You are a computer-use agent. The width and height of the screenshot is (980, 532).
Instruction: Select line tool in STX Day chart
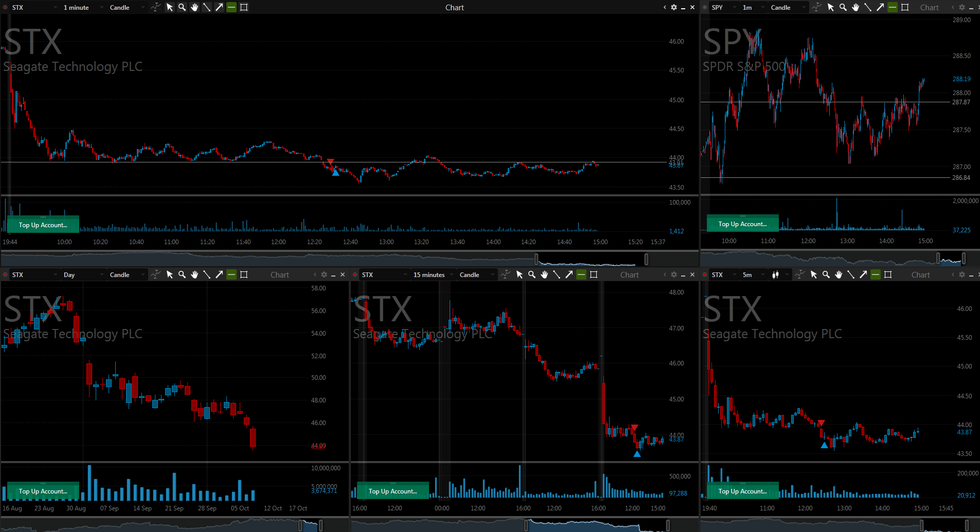pos(207,274)
